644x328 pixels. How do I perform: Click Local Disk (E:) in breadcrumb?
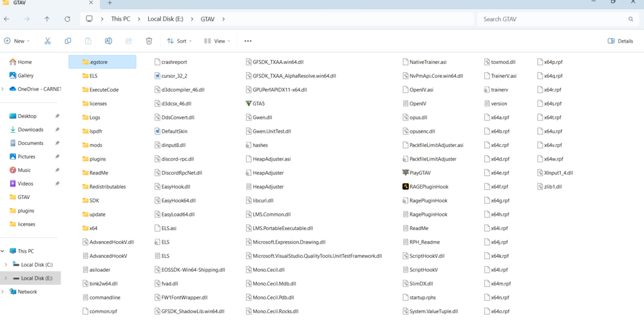pyautogui.click(x=166, y=19)
